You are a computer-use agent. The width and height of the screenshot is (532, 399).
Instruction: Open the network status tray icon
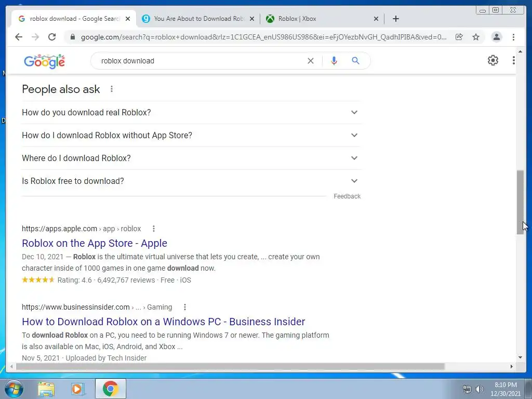click(x=467, y=389)
